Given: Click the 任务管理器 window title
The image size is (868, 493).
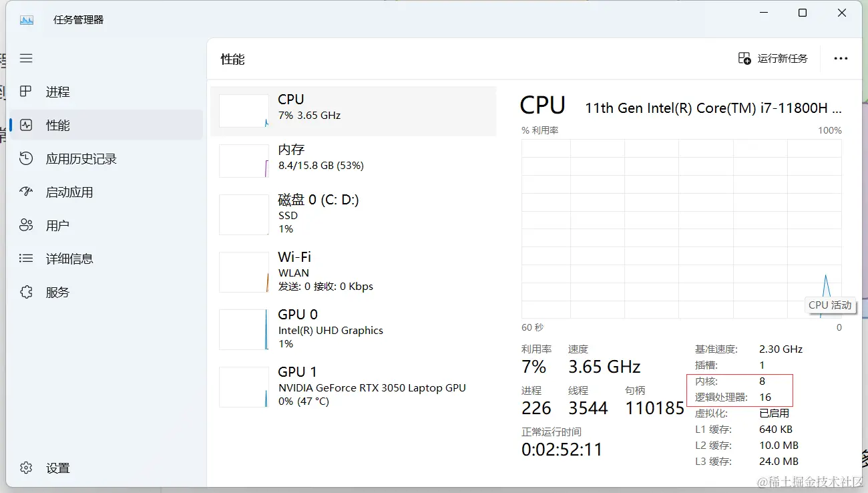Looking at the screenshot, I should (x=79, y=20).
